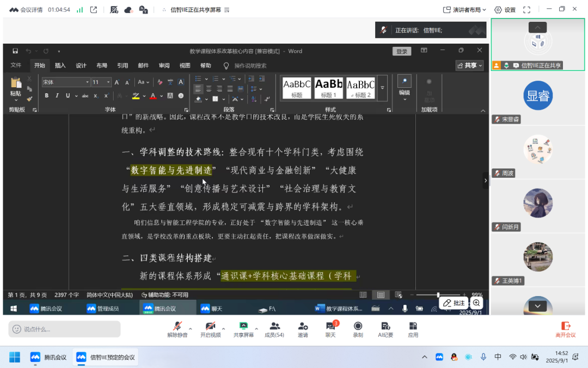Switch to the 审阅 ribbon tab
Screen dimensions: 588x368
[x=164, y=65]
